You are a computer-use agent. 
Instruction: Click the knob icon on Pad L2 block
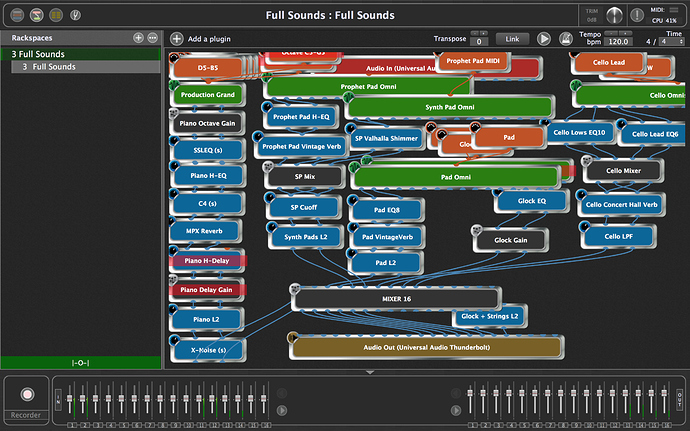[351, 253]
